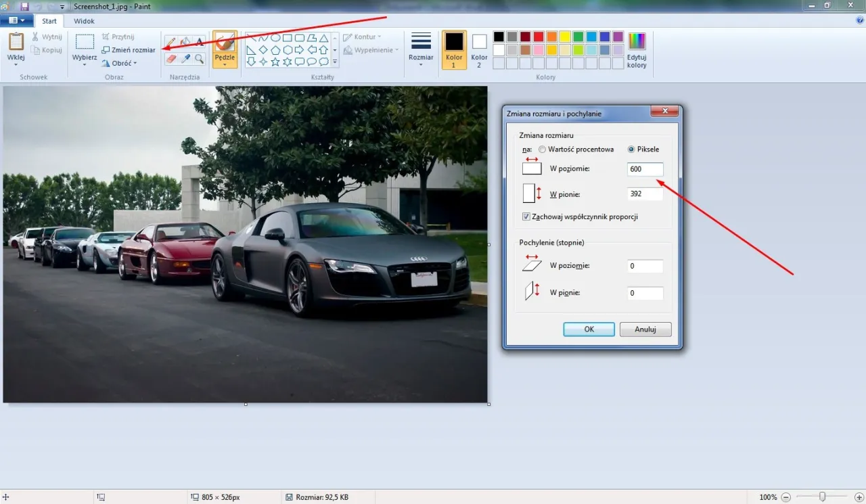Choose the rectangle shape
Screen dimensions: 866x504
point(288,38)
